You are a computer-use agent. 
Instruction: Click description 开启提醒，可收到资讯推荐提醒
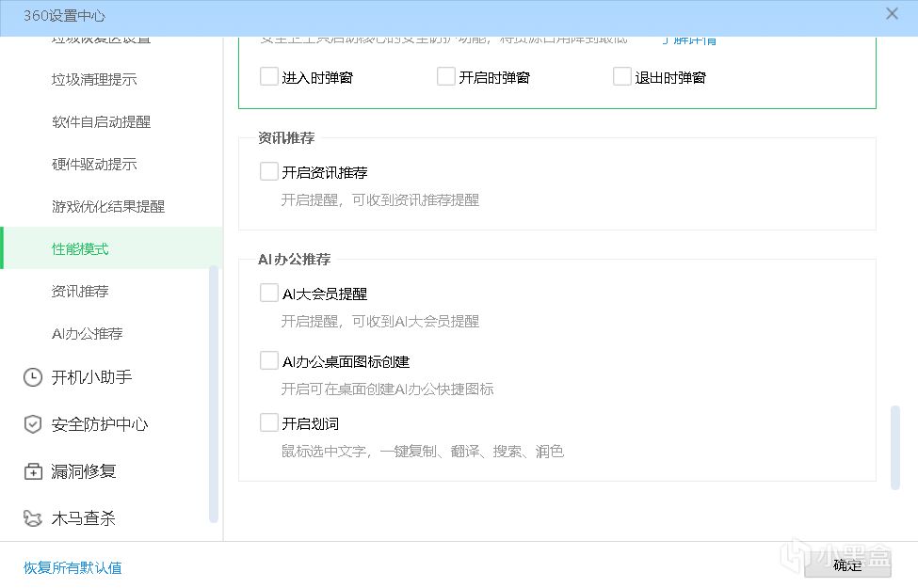[x=380, y=200]
